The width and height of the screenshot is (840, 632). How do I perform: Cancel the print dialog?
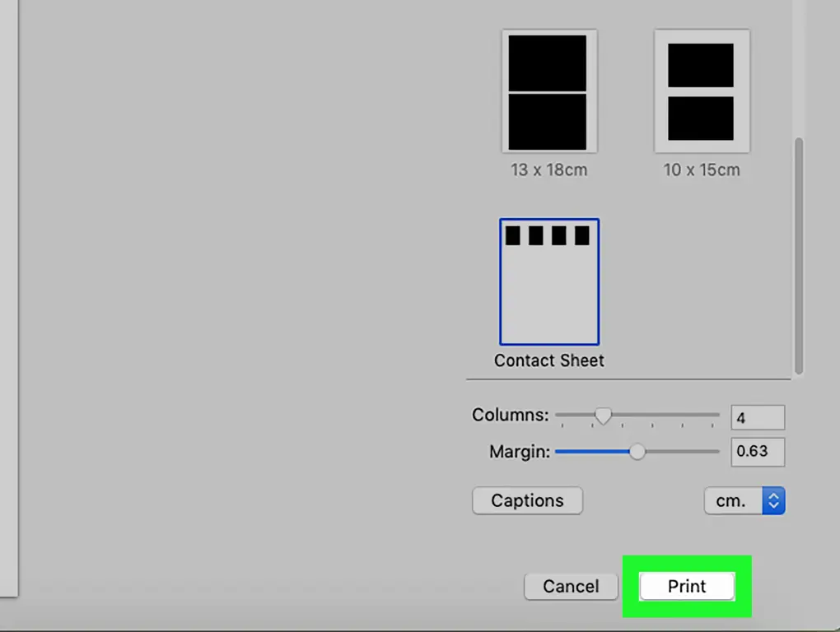tap(571, 587)
